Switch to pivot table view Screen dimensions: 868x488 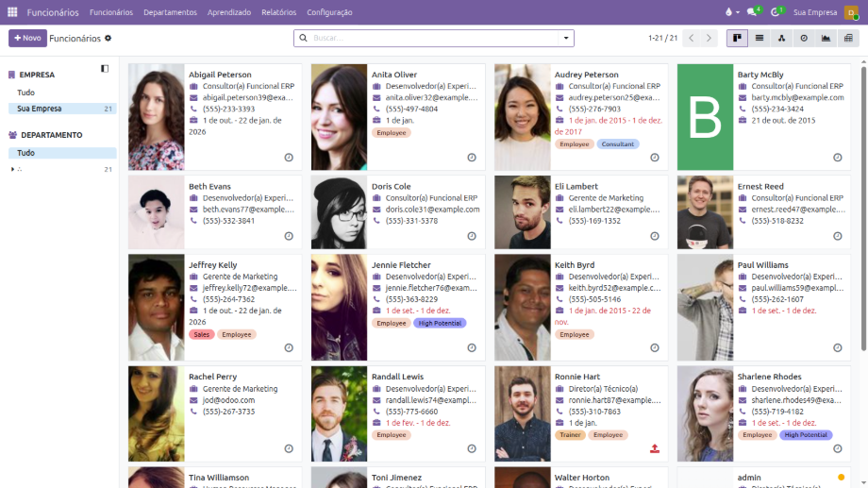click(848, 38)
